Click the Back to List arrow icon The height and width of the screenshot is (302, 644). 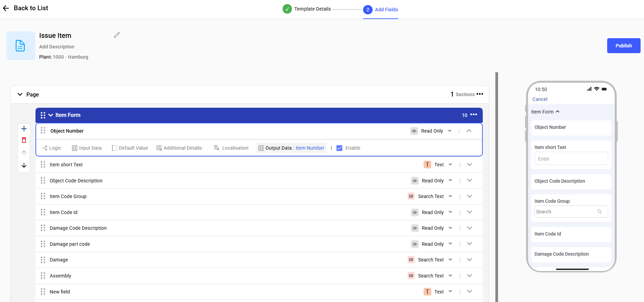coord(6,8)
